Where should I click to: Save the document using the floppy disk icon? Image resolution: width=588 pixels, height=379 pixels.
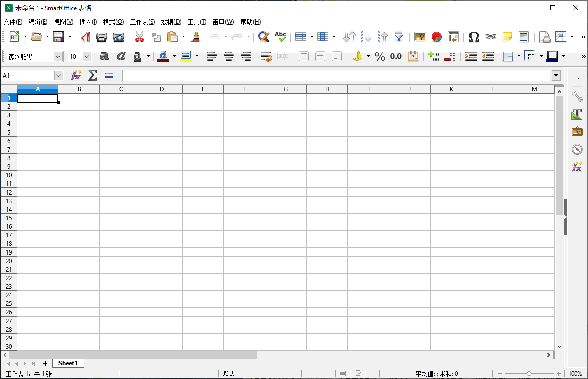click(x=58, y=37)
